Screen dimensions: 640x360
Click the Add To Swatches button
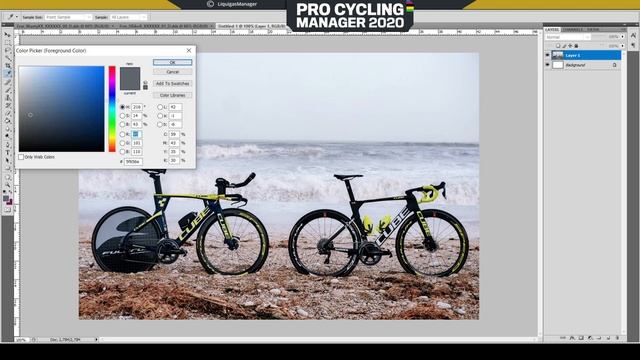(x=172, y=84)
